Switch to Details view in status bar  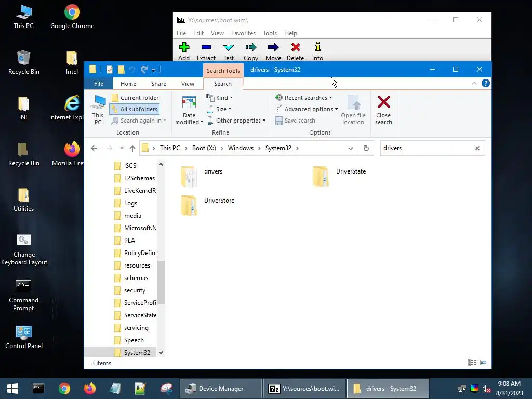point(472,363)
